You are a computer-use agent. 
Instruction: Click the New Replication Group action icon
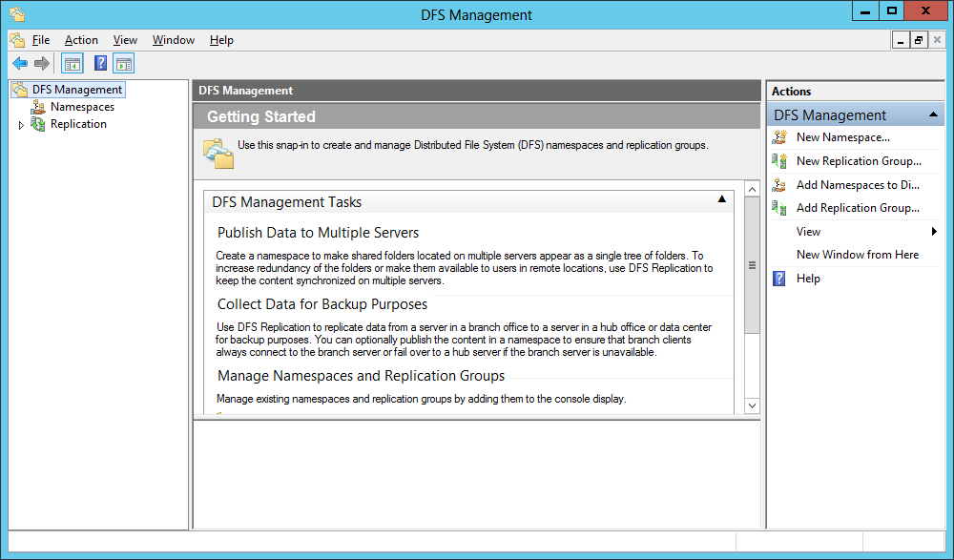point(779,160)
